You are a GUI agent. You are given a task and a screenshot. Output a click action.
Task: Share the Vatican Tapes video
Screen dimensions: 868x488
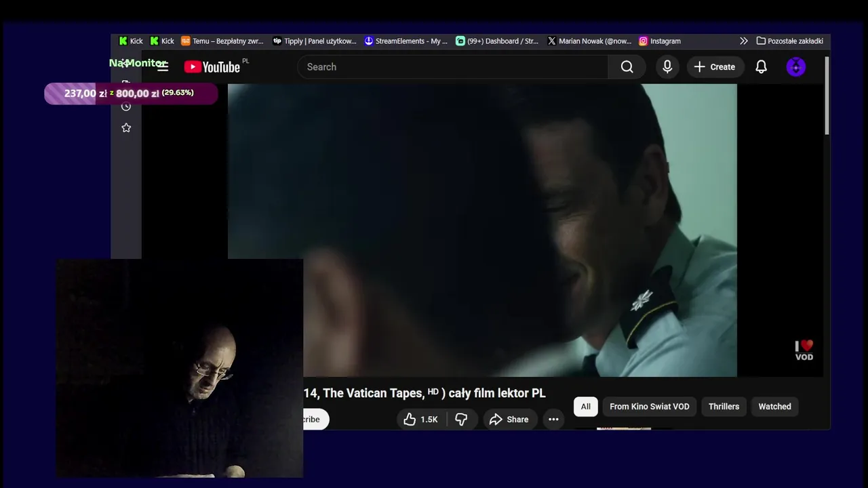[509, 420]
